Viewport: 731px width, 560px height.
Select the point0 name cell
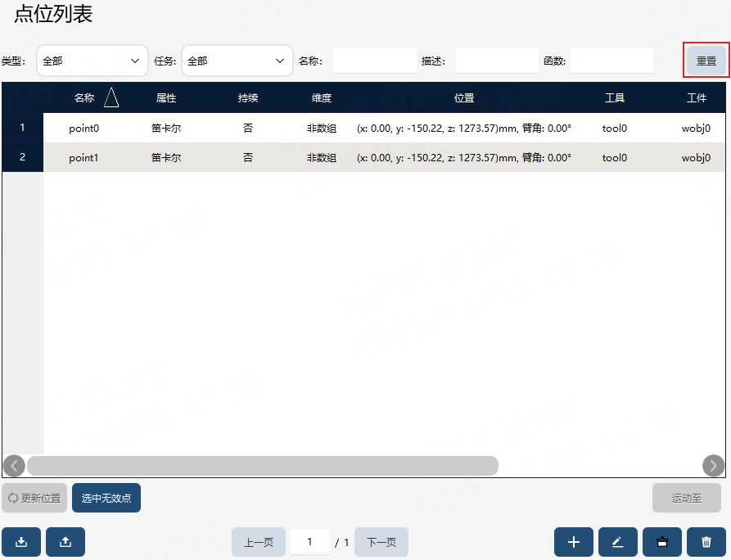pos(84,129)
